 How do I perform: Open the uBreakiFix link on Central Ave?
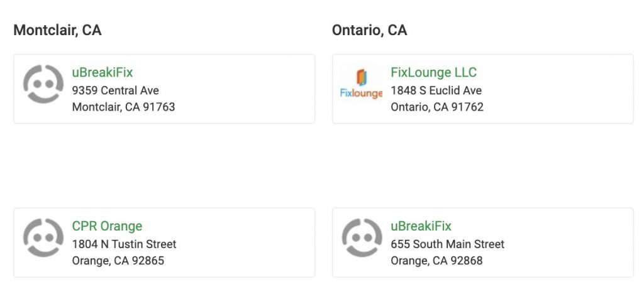click(x=103, y=73)
